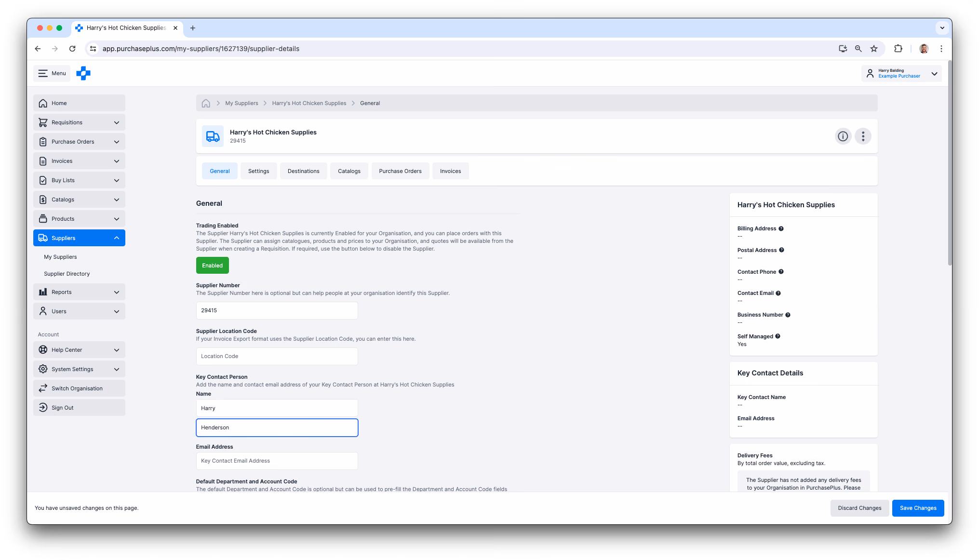Bookmark this page with the star icon

[x=874, y=49]
